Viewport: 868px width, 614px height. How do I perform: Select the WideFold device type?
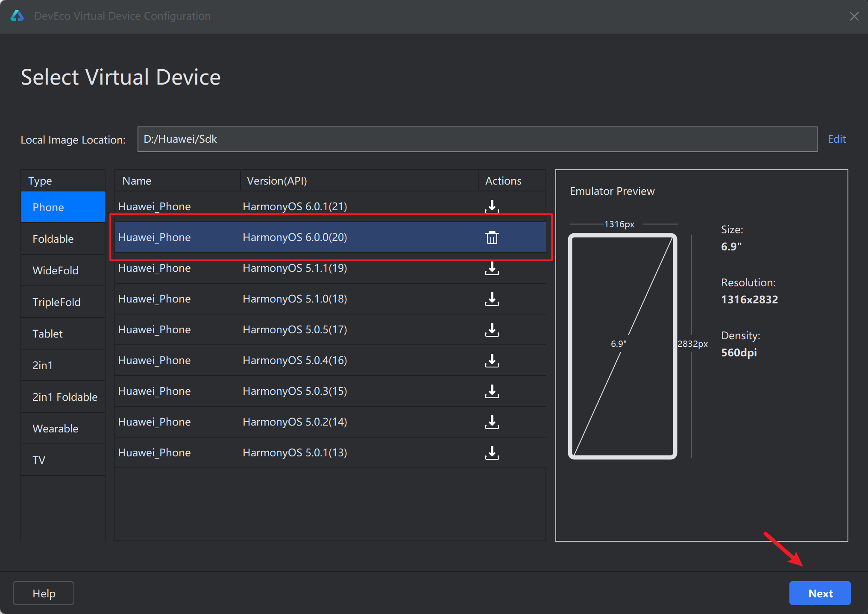(56, 270)
